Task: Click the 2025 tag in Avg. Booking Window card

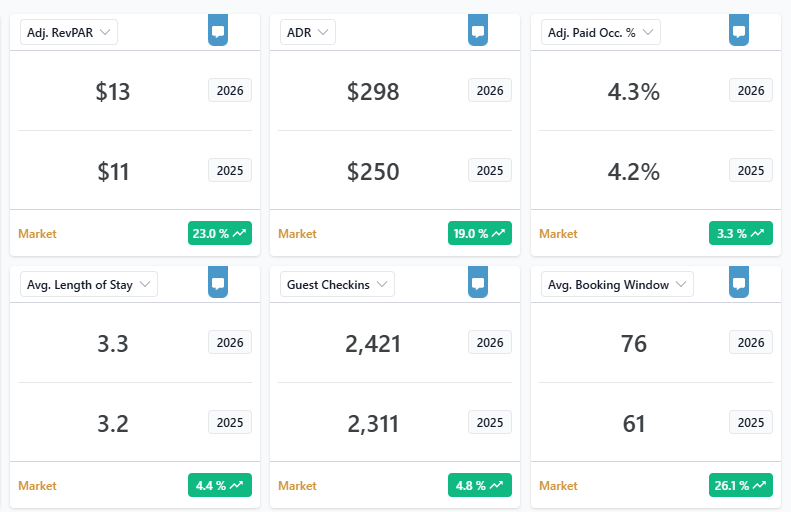Action: pyautogui.click(x=751, y=423)
